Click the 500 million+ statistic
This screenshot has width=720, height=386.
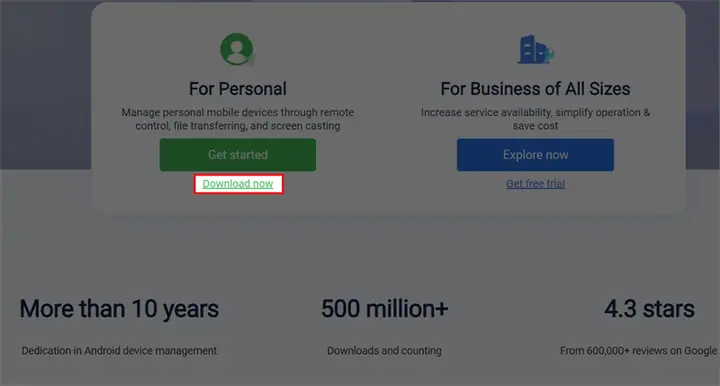(x=385, y=308)
